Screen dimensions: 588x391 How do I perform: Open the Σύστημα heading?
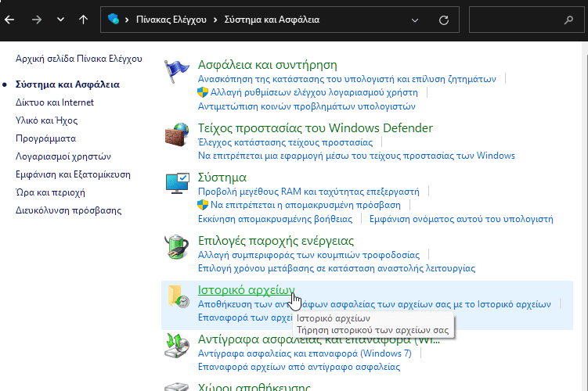tap(222, 178)
